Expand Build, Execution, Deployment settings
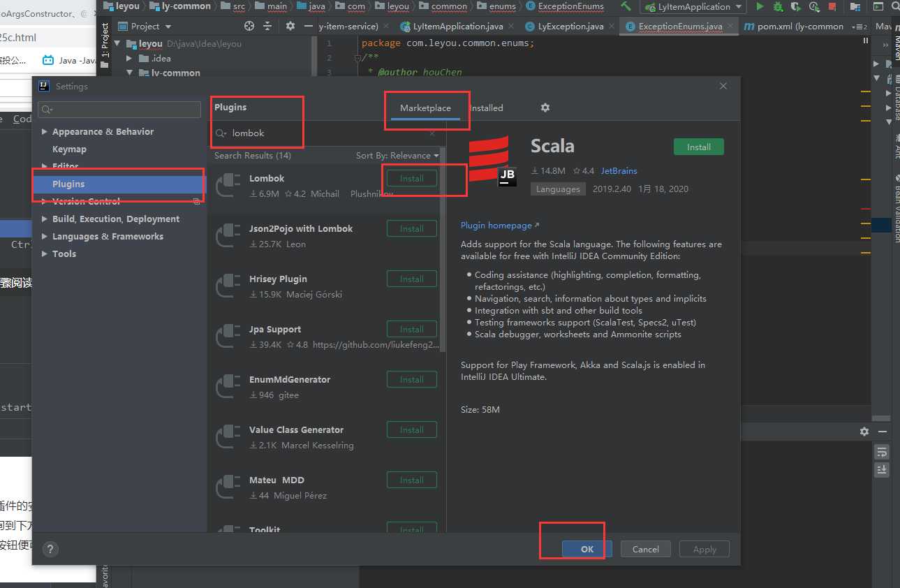Screen dimensions: 900x588 pyautogui.click(x=45, y=219)
